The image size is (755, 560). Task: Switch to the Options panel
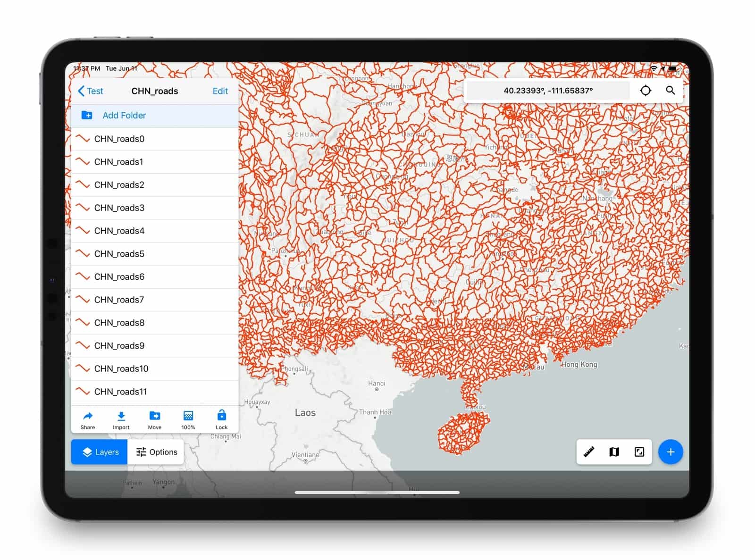pos(157,452)
